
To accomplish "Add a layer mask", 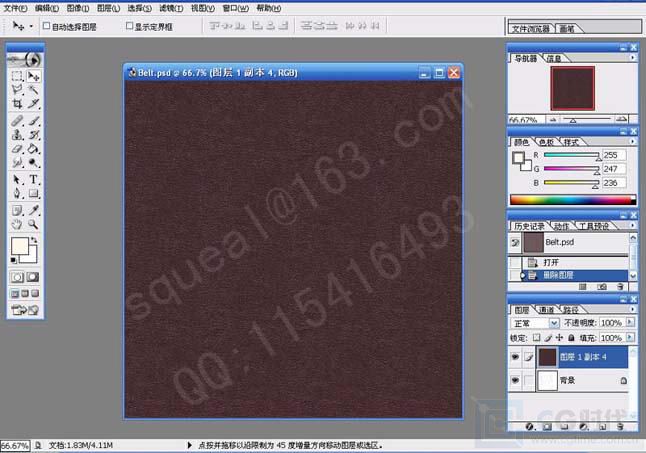I will point(548,427).
